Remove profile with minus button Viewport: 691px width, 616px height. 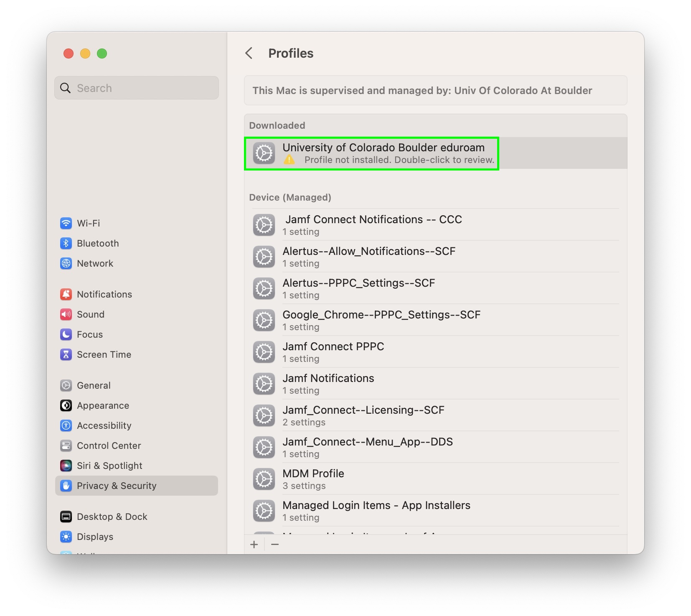coord(275,545)
